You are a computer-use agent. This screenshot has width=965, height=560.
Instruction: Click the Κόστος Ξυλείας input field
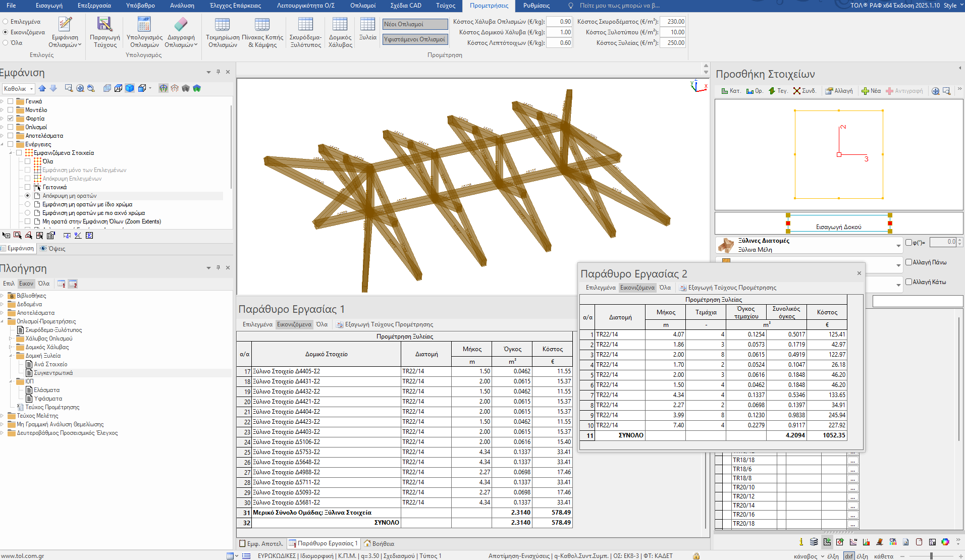pos(673,43)
